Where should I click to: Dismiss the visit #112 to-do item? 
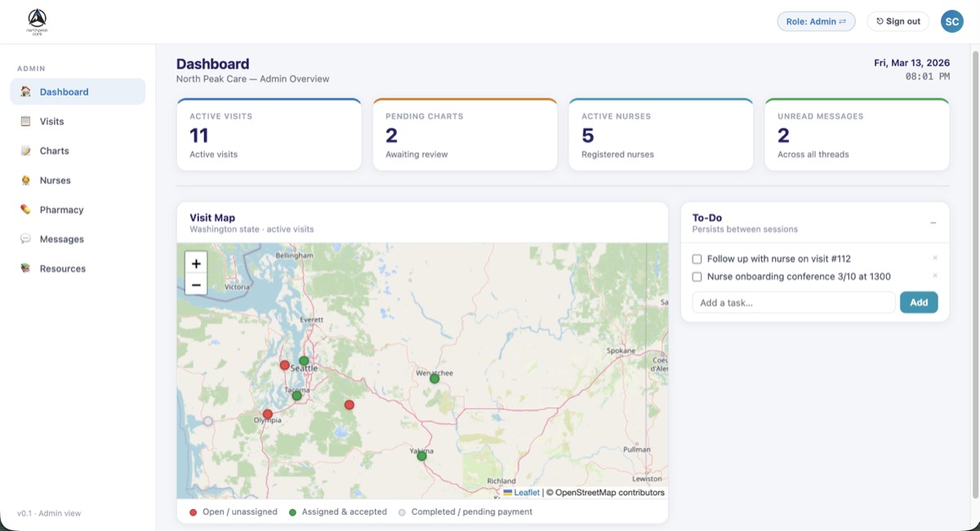point(934,257)
